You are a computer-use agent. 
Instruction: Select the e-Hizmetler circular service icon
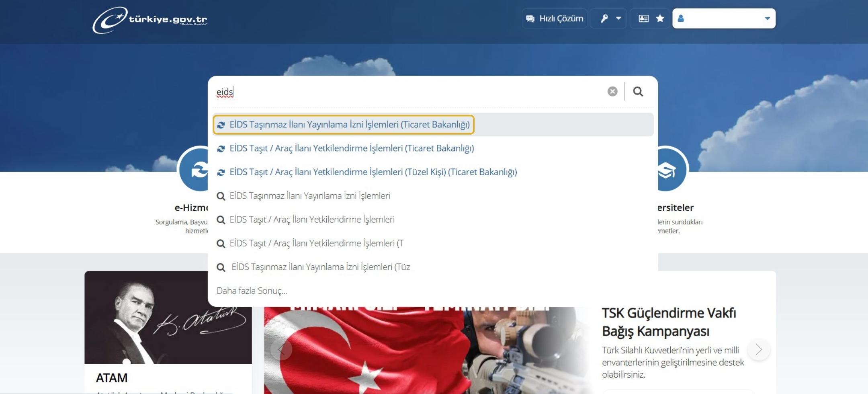point(197,170)
